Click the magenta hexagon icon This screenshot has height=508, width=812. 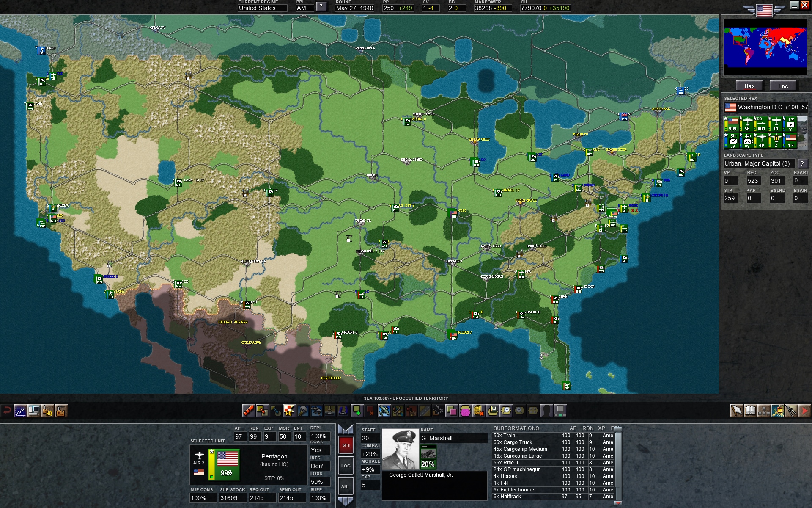[465, 411]
